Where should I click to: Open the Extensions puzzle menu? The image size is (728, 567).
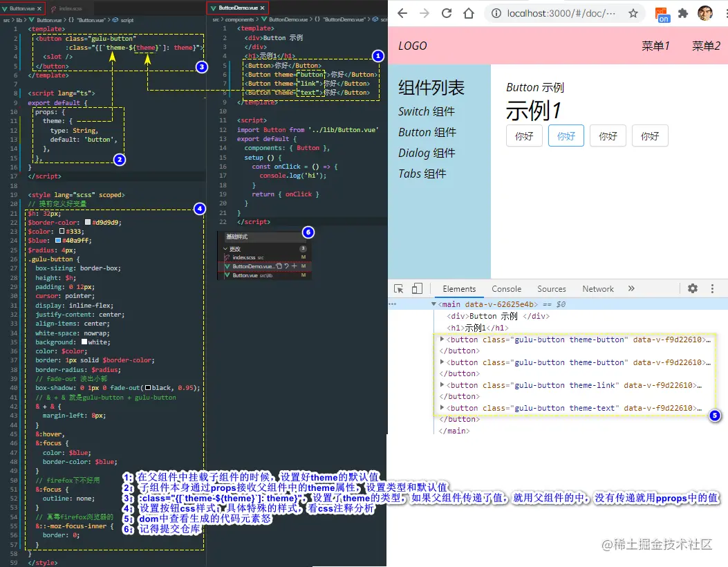tap(682, 13)
